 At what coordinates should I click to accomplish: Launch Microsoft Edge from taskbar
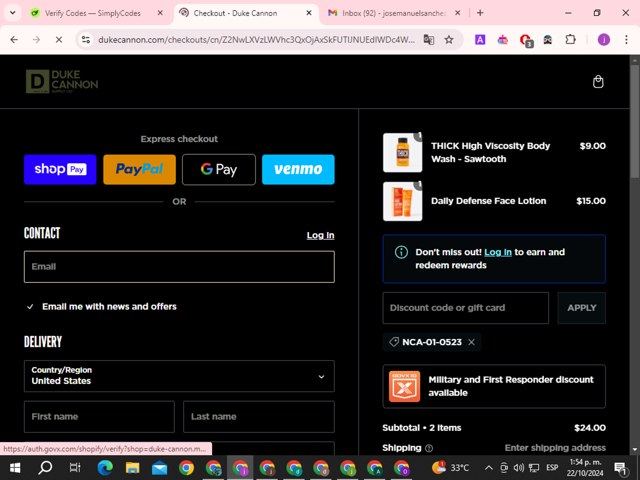tap(105, 468)
